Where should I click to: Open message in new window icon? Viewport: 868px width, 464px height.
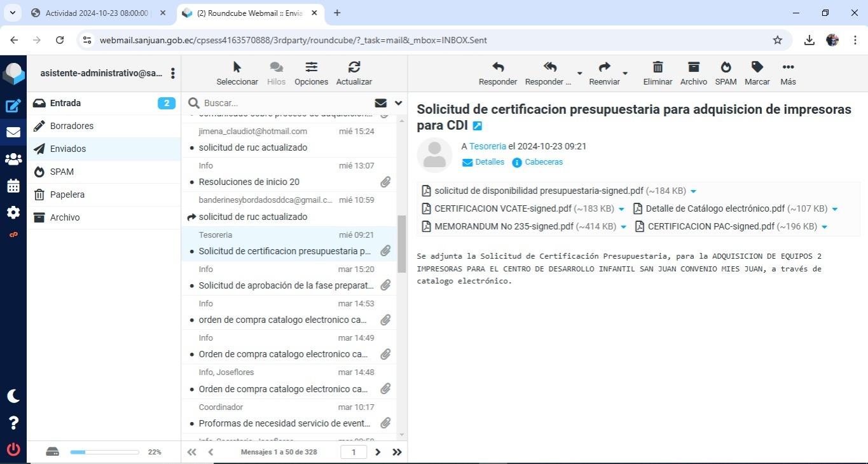478,126
